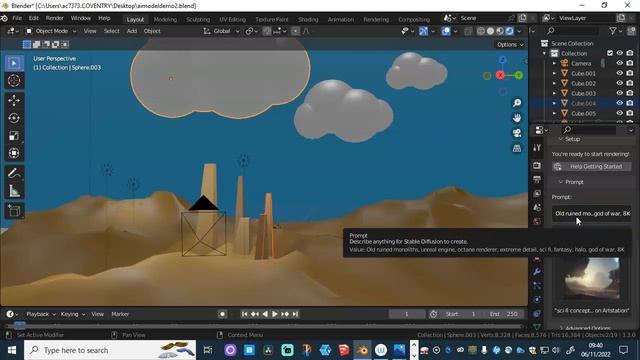Open the Edit menu
Image resolution: width=640 pixels, height=360 pixels.
coord(33,18)
